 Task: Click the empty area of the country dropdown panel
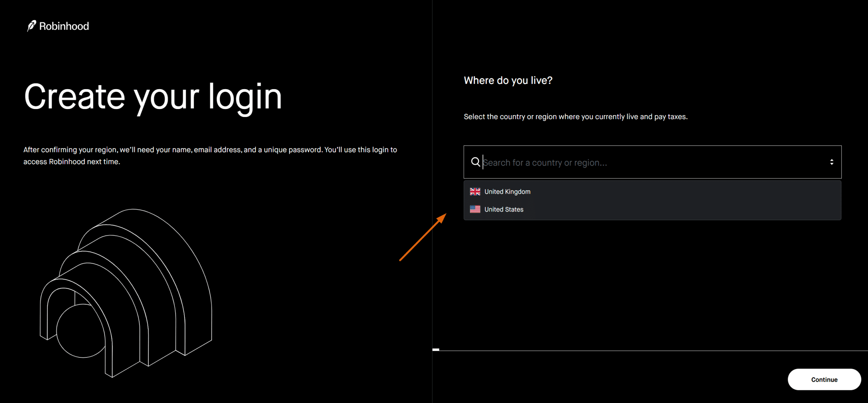pyautogui.click(x=687, y=201)
